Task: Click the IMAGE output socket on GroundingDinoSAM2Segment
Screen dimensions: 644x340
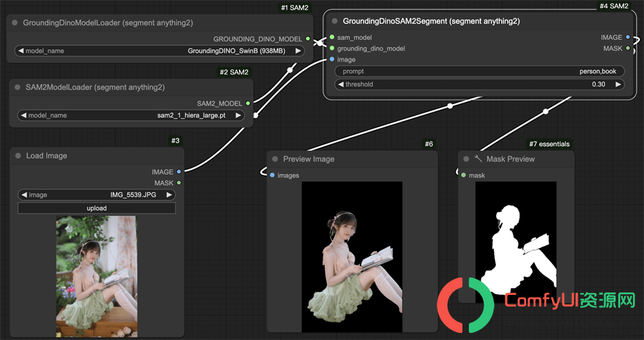Action: pyautogui.click(x=628, y=37)
